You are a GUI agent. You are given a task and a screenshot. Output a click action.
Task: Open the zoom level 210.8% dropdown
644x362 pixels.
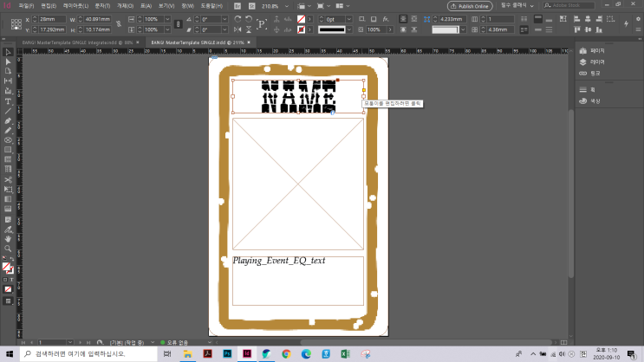click(287, 6)
